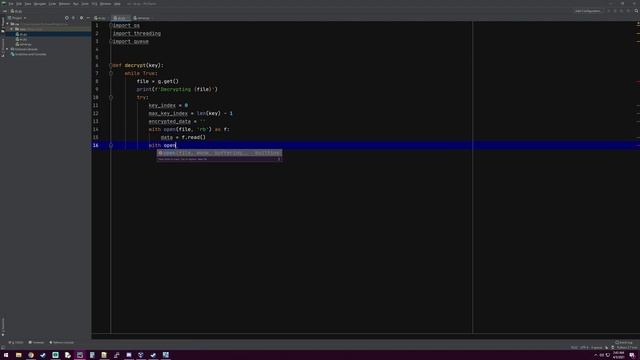
Task: Open the Code menu
Action: 52,4
